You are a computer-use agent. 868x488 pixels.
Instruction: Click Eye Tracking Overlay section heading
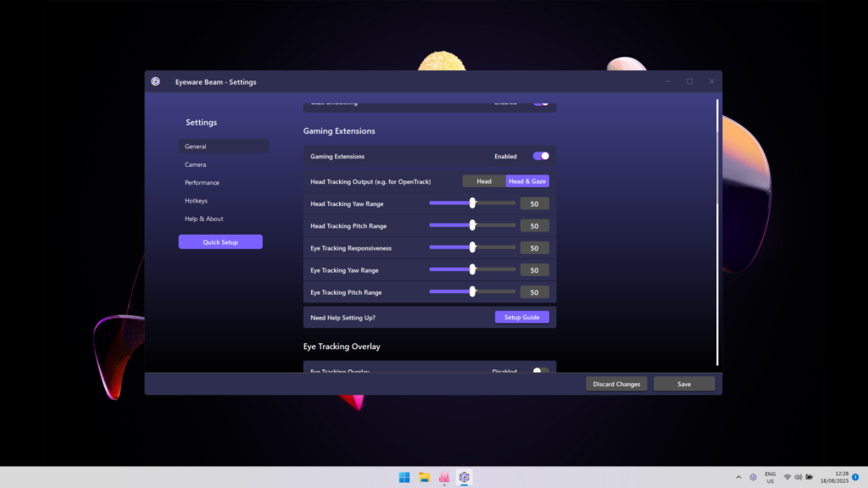click(x=342, y=347)
